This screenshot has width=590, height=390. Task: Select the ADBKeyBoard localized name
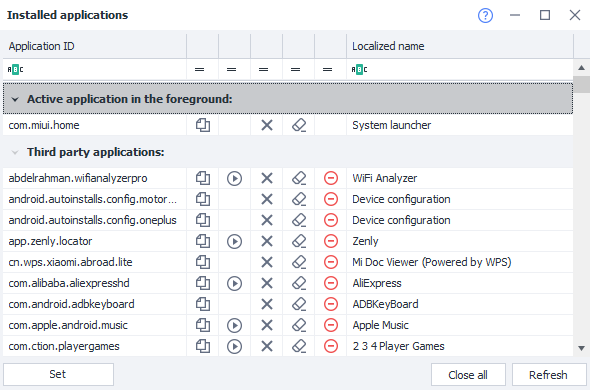[385, 304]
